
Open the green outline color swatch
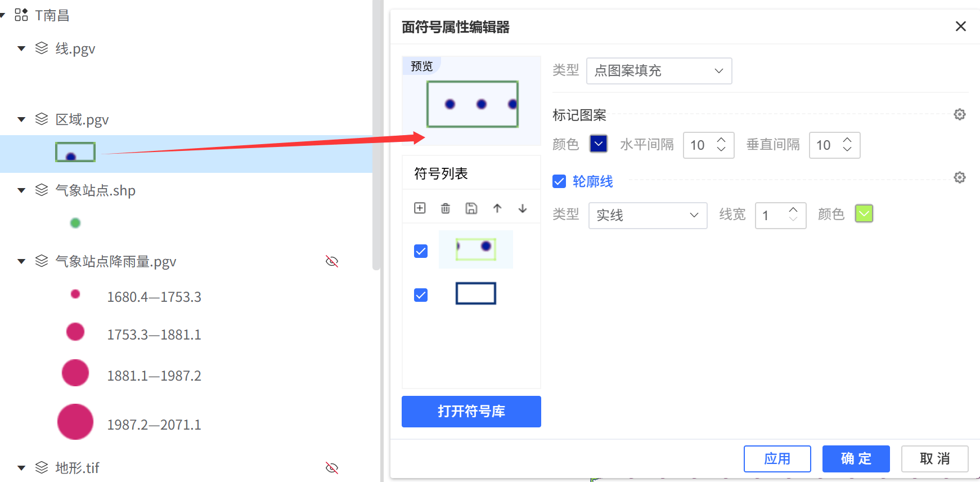click(x=864, y=214)
